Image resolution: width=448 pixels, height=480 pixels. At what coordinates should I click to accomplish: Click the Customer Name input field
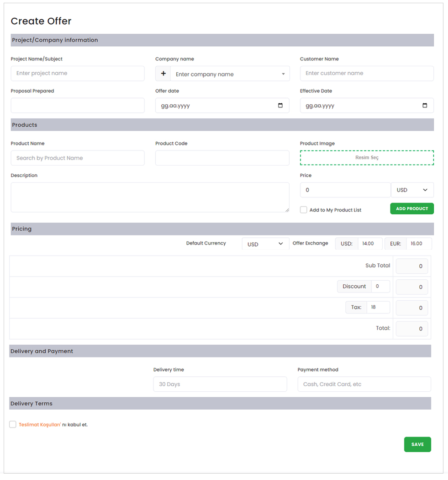pyautogui.click(x=367, y=74)
